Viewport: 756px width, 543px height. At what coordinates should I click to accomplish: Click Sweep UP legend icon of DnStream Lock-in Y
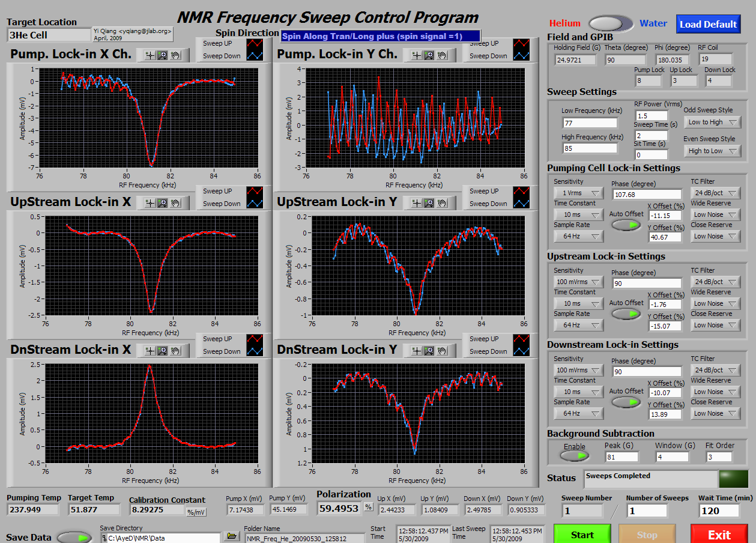pyautogui.click(x=521, y=339)
